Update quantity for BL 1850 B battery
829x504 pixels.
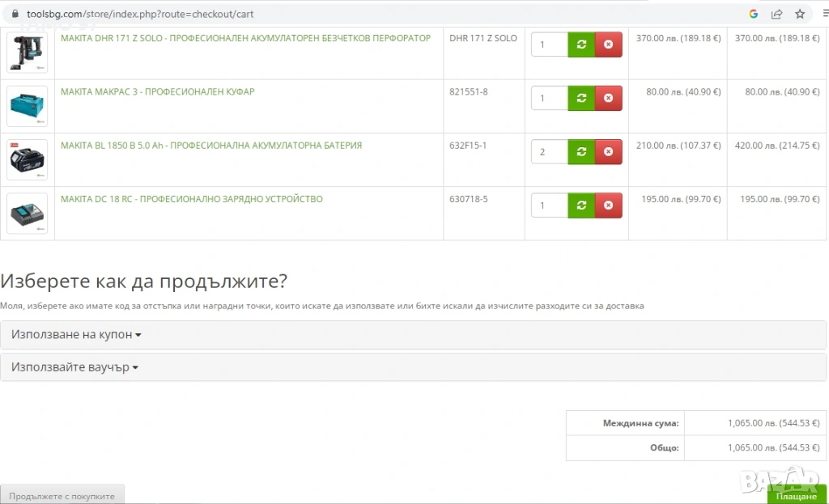(x=581, y=151)
